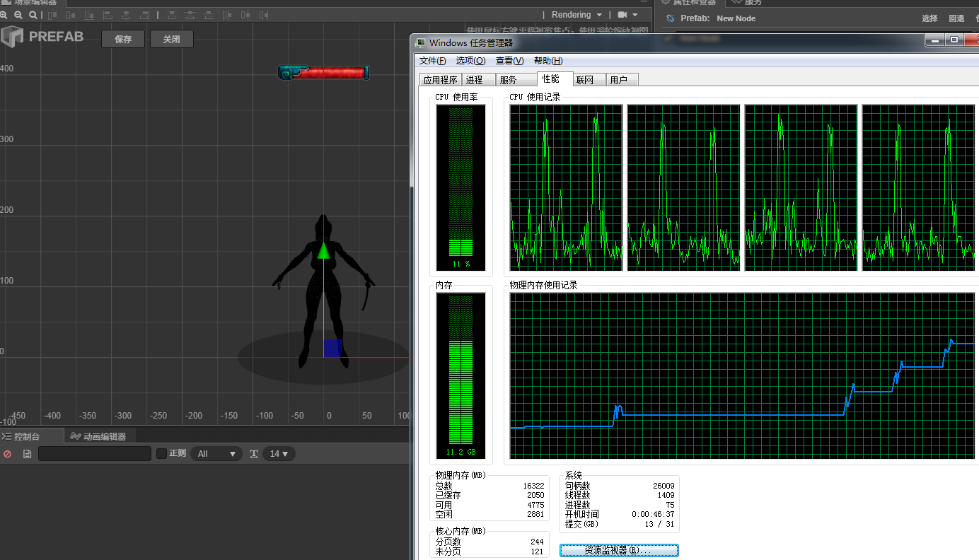Click the zoom out magnifier icon
The image size is (979, 560).
[18, 15]
